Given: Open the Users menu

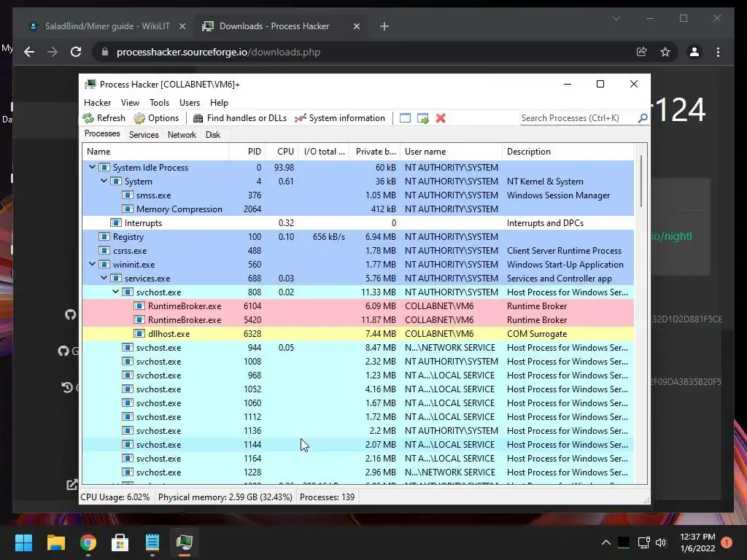Looking at the screenshot, I should tap(190, 103).
